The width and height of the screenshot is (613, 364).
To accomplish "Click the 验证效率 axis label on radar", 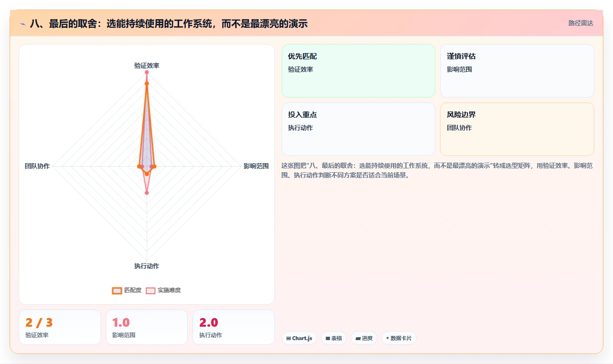I will (x=147, y=66).
